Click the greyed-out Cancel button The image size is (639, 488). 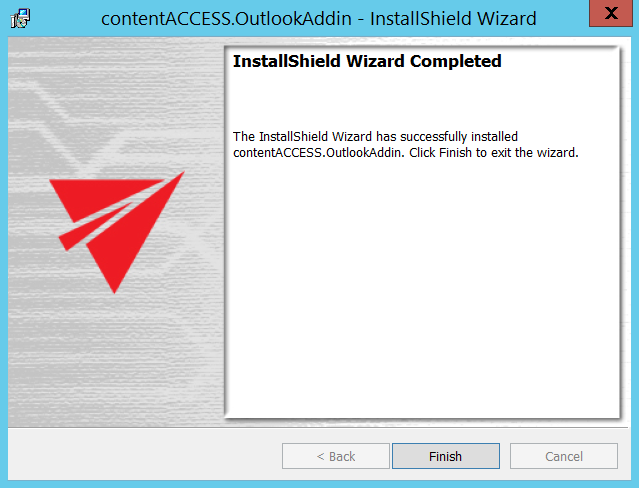(564, 456)
